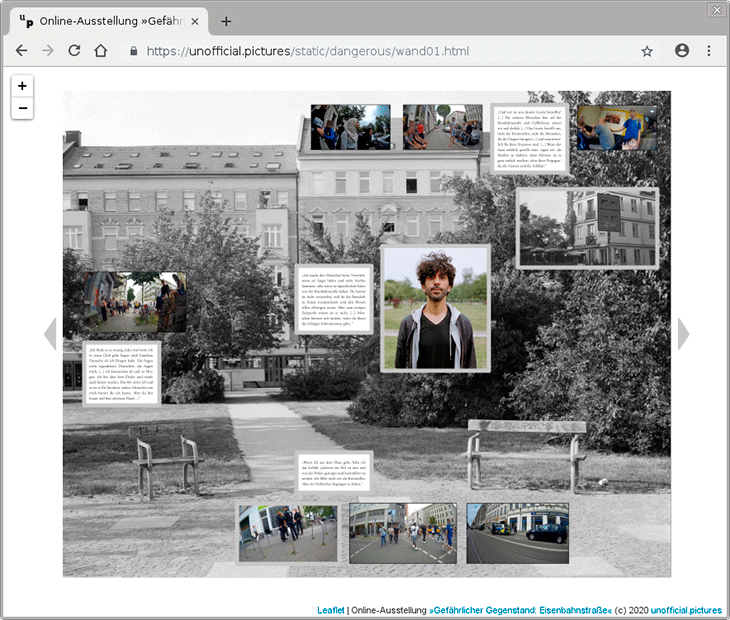Viewport: 730px width, 620px height.
Task: Open the browser home page
Action: click(100, 51)
